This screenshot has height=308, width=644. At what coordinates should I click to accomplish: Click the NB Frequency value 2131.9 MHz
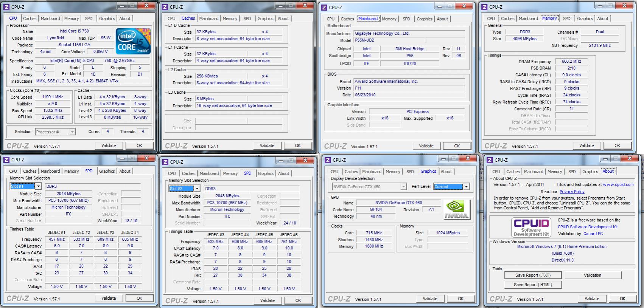[600, 45]
